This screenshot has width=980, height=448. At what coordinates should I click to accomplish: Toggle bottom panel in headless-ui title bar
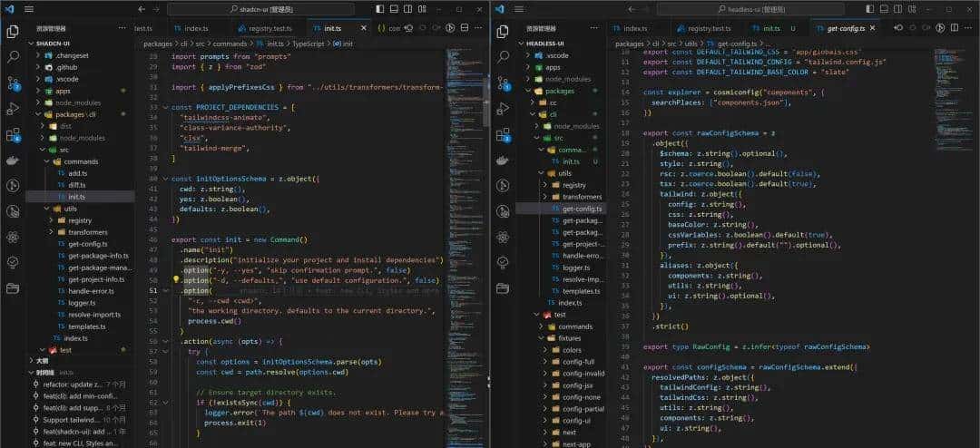coord(884,9)
